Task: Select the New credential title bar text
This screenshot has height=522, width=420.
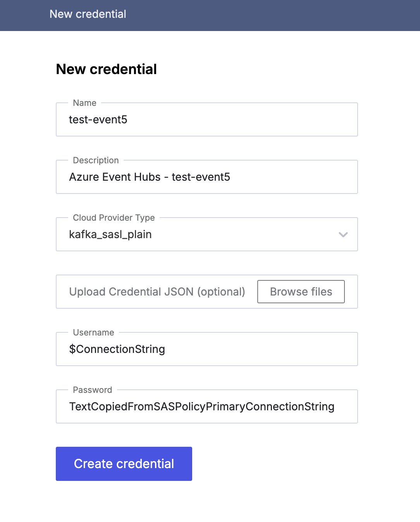Action: click(x=88, y=14)
